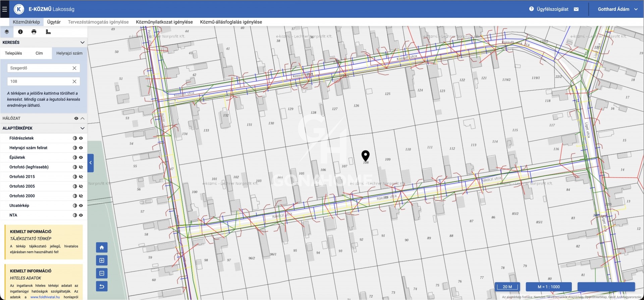Zoom out with the minus button
The height and width of the screenshot is (300, 644).
point(102,273)
